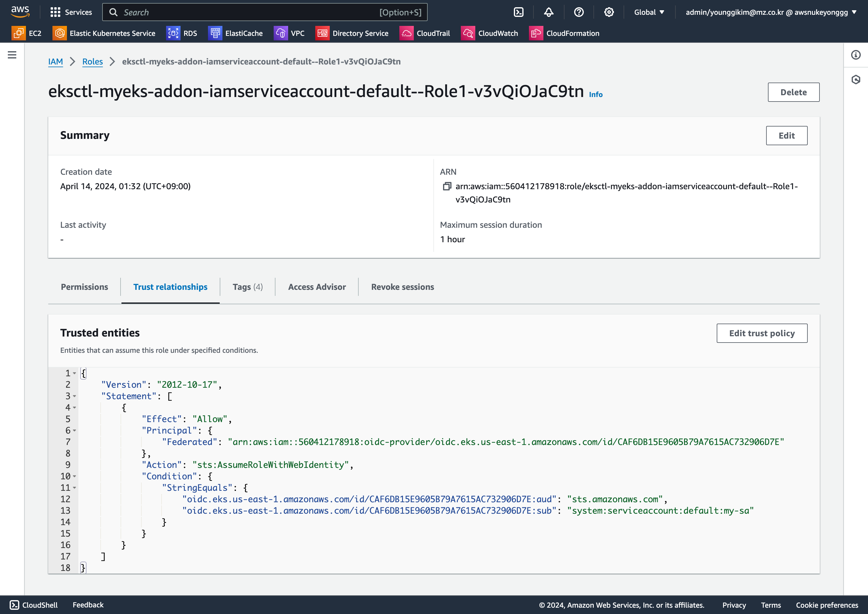Image resolution: width=868 pixels, height=614 pixels.
Task: Open the notifications bell
Action: [549, 12]
